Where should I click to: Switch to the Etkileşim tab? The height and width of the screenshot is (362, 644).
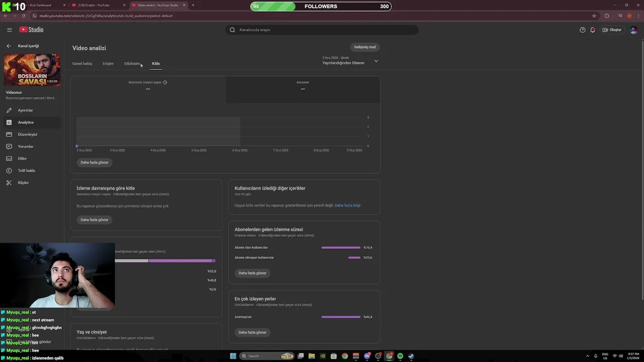pos(132,64)
